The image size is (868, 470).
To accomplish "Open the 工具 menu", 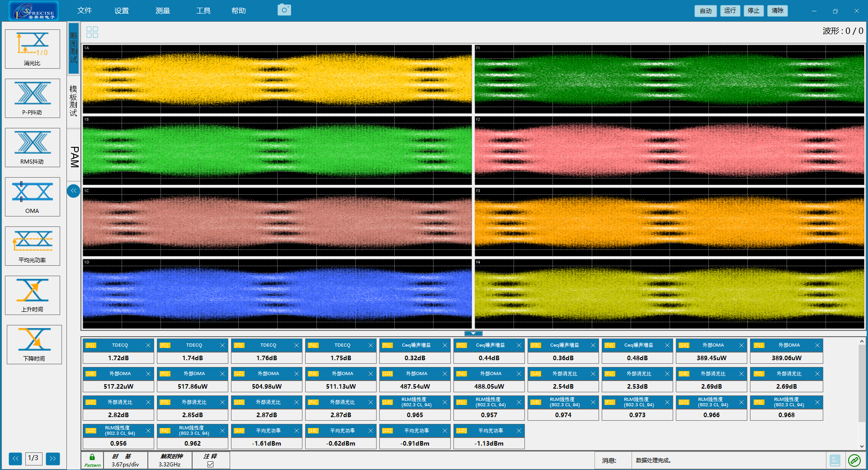I will pyautogui.click(x=203, y=10).
